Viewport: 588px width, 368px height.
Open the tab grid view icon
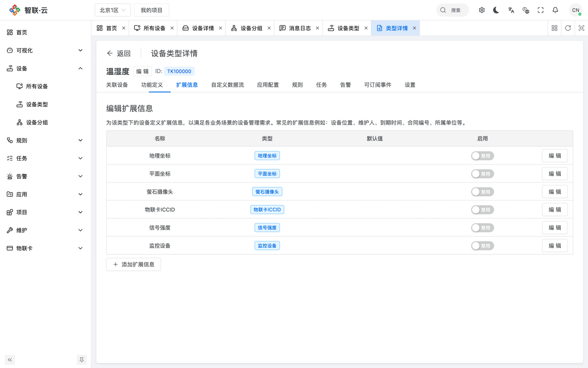pyautogui.click(x=555, y=28)
